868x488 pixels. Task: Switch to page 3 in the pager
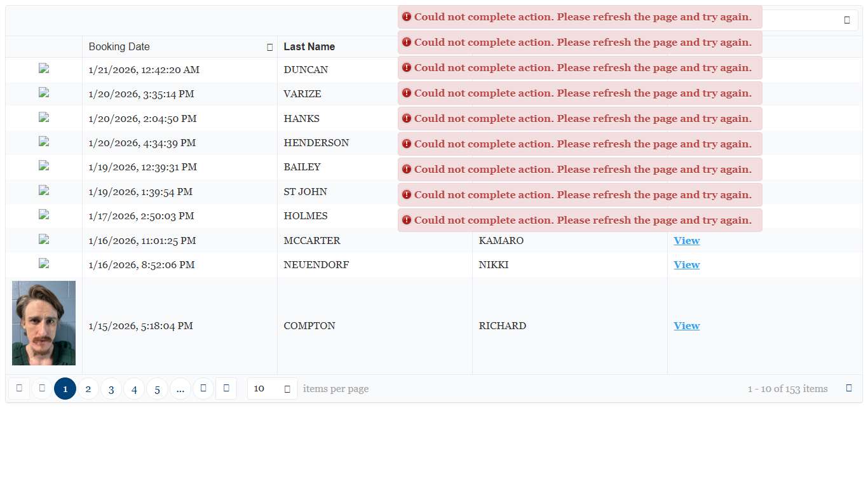click(111, 389)
